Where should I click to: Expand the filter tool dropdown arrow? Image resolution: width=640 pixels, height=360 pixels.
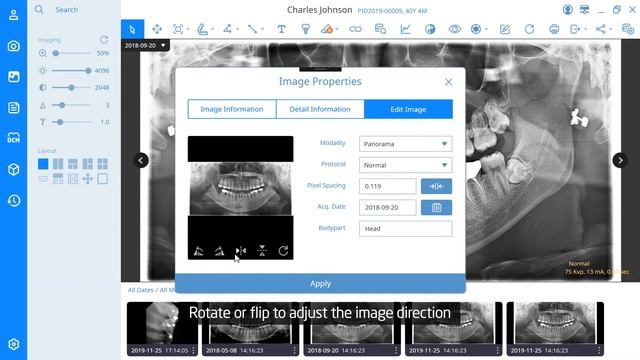[487, 29]
